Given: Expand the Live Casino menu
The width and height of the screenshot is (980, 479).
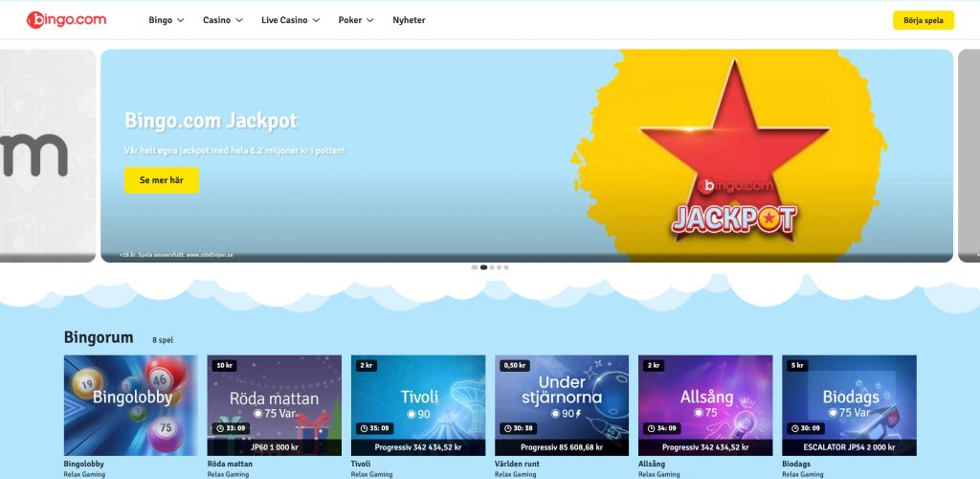Looking at the screenshot, I should point(291,20).
